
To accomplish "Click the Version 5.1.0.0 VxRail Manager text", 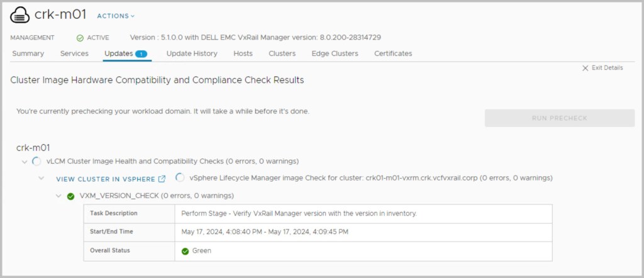I will 255,37.
